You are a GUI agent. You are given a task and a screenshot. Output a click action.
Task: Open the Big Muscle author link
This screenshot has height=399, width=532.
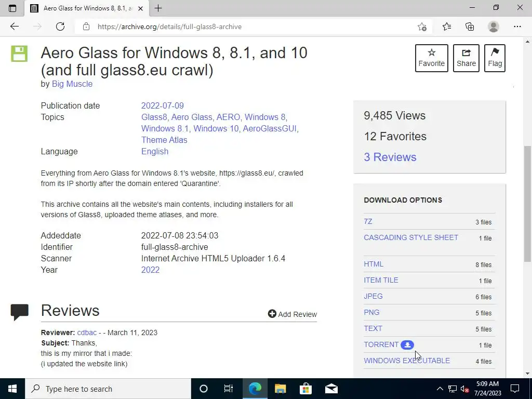(72, 84)
